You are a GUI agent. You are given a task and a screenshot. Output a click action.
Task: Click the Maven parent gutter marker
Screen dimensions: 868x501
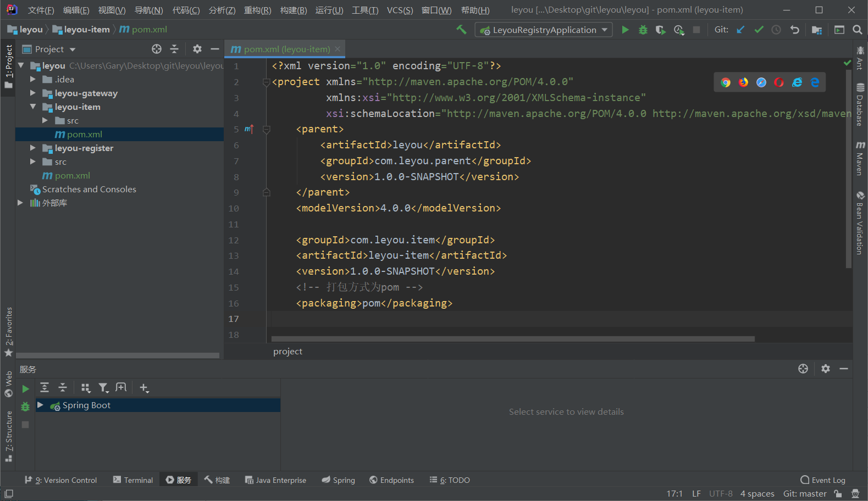[248, 129]
